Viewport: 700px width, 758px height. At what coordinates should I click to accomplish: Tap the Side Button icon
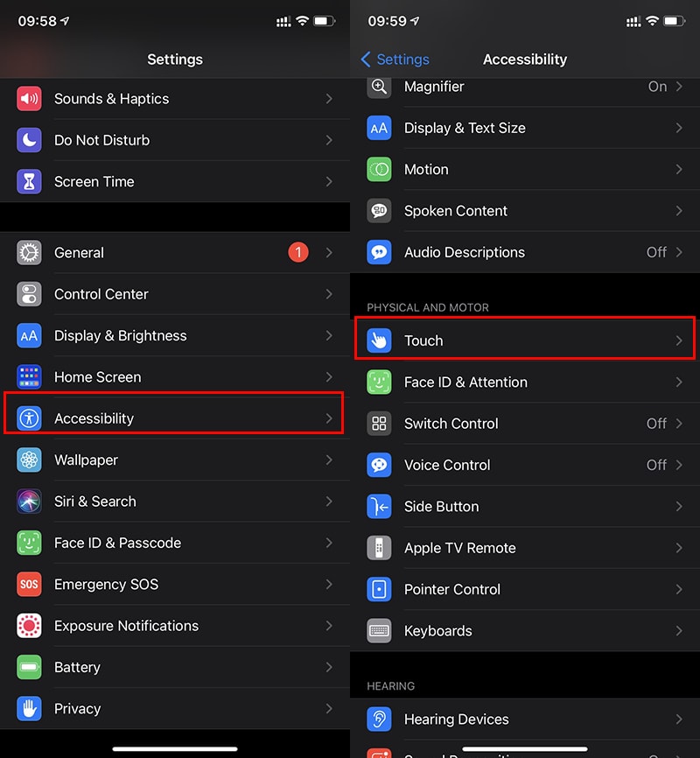point(379,507)
